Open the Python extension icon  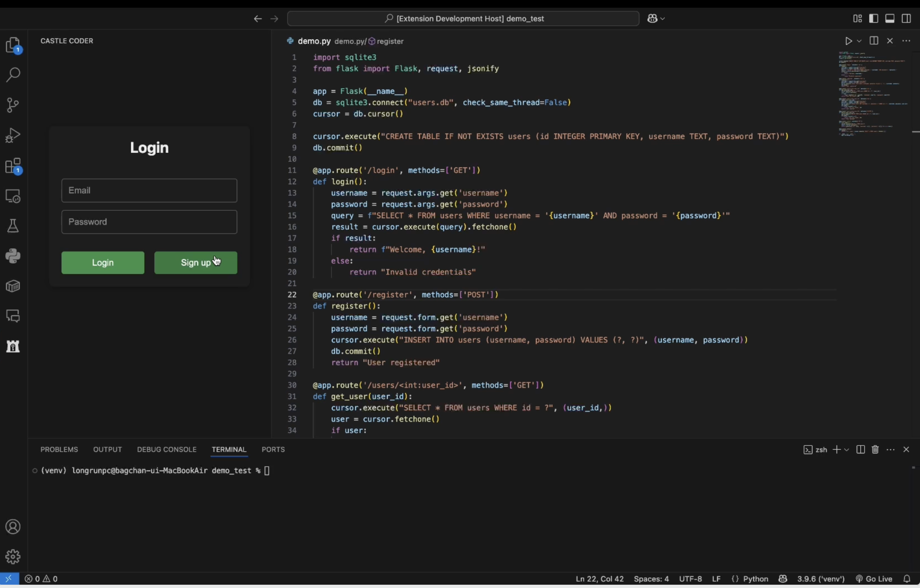(13, 256)
